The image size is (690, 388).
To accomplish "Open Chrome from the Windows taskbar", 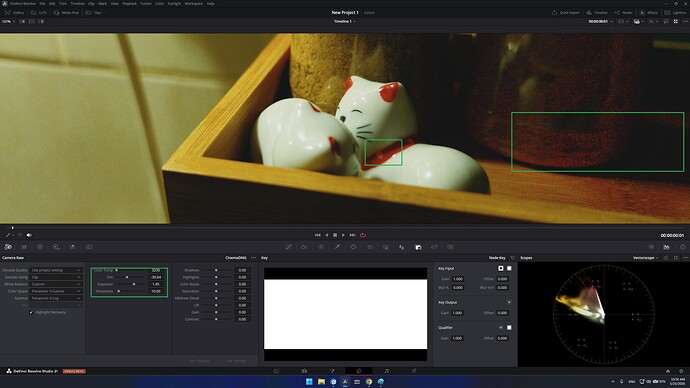I will point(369,381).
